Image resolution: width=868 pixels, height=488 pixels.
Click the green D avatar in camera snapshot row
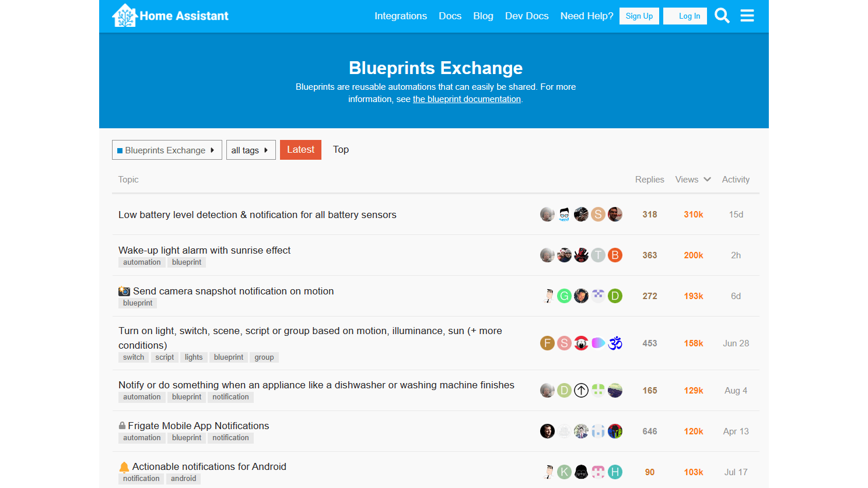(615, 296)
